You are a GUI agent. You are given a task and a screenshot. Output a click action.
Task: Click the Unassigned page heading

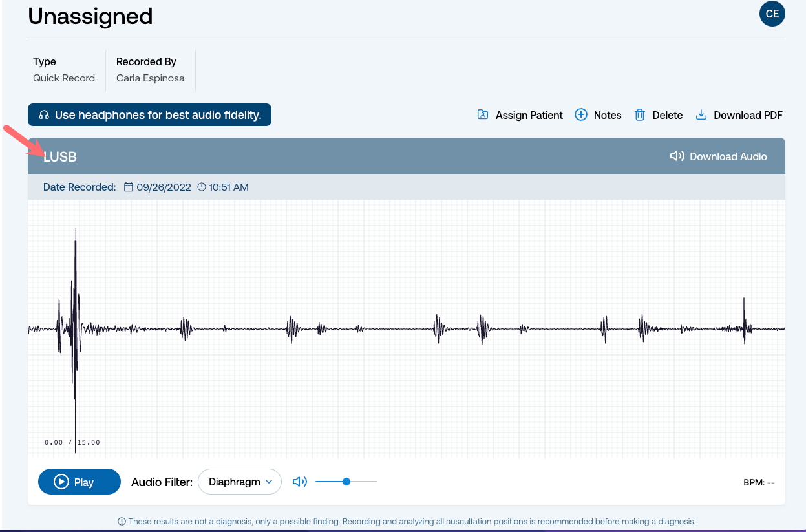pyautogui.click(x=90, y=16)
